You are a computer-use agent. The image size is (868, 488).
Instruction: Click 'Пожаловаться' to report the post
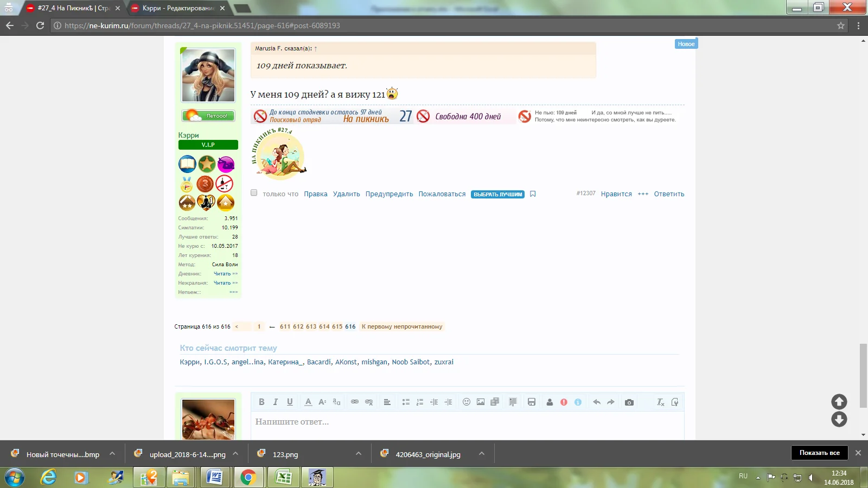[x=442, y=194]
